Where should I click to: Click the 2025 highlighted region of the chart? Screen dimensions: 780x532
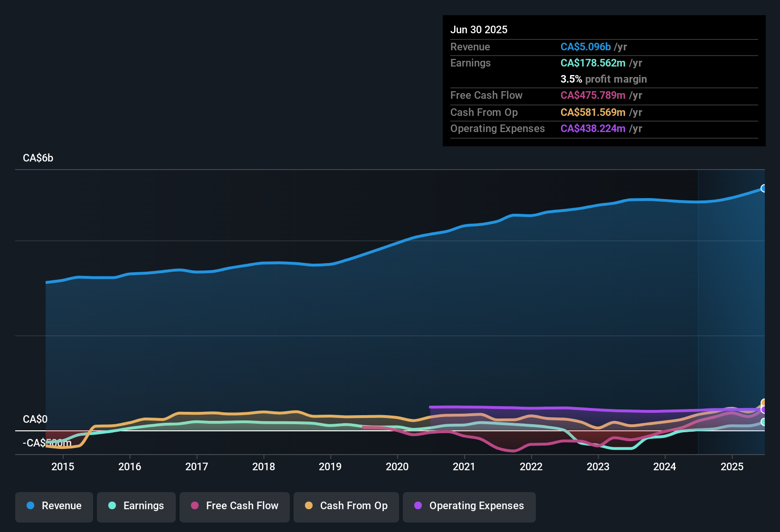click(x=732, y=309)
